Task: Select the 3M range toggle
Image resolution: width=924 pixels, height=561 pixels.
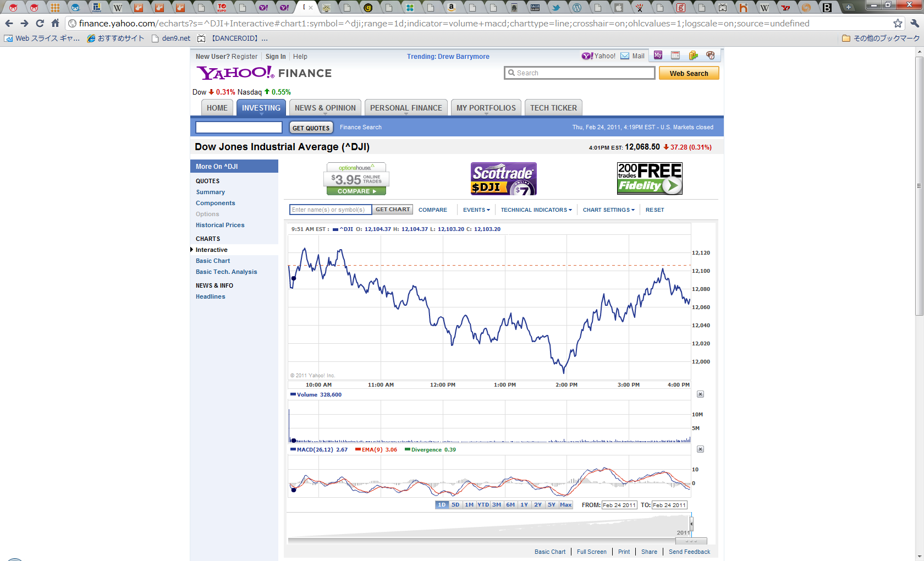Action: (x=497, y=505)
